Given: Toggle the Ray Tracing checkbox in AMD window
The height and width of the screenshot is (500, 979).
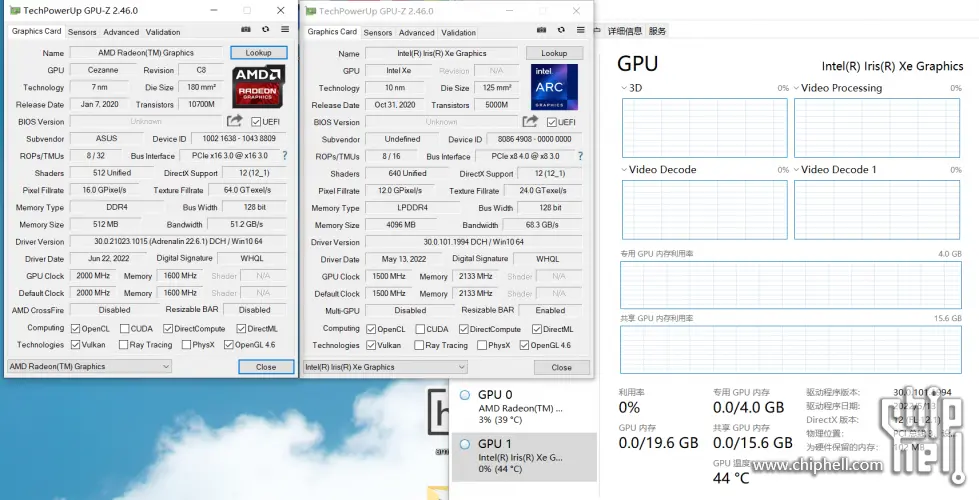Looking at the screenshot, I should tap(123, 345).
